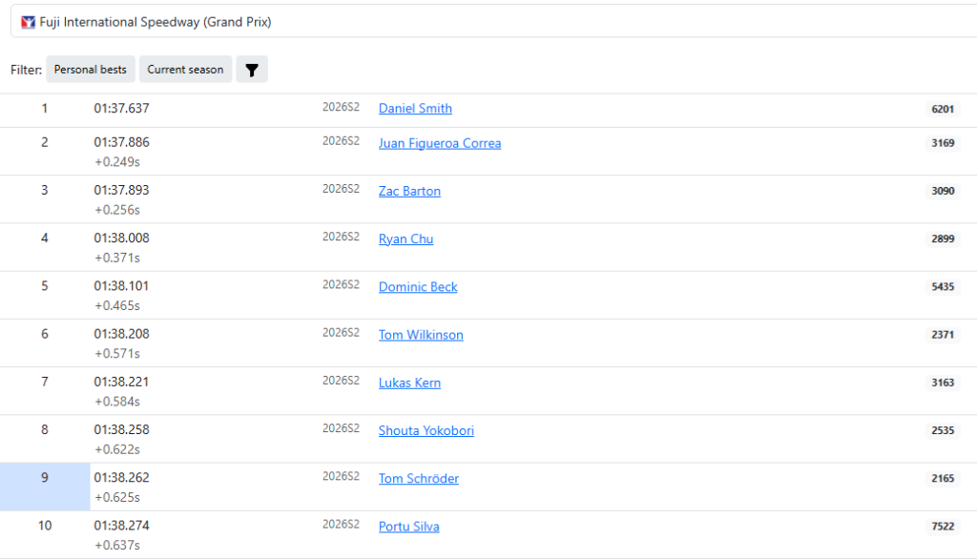Open the Fuji International Speedway track selector

tap(488, 22)
